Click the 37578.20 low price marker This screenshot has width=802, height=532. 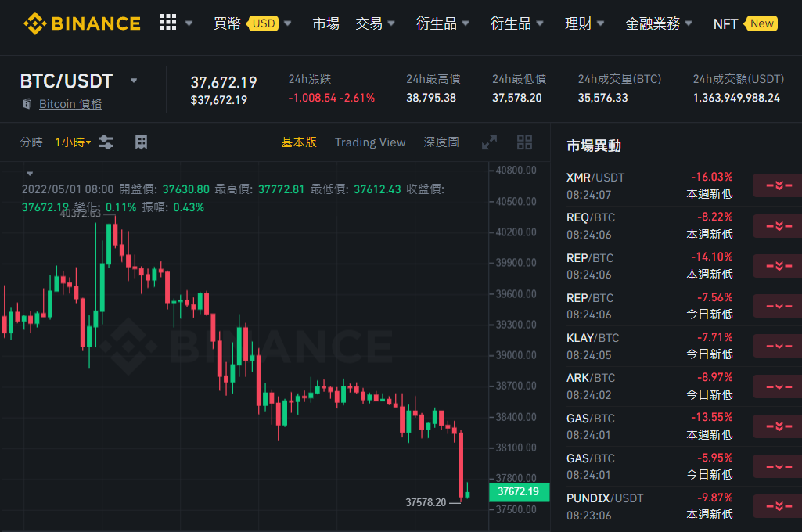coord(426,503)
